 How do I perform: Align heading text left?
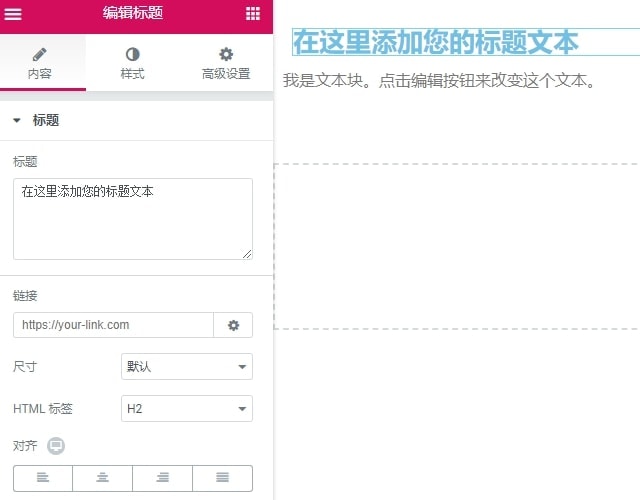(43, 478)
